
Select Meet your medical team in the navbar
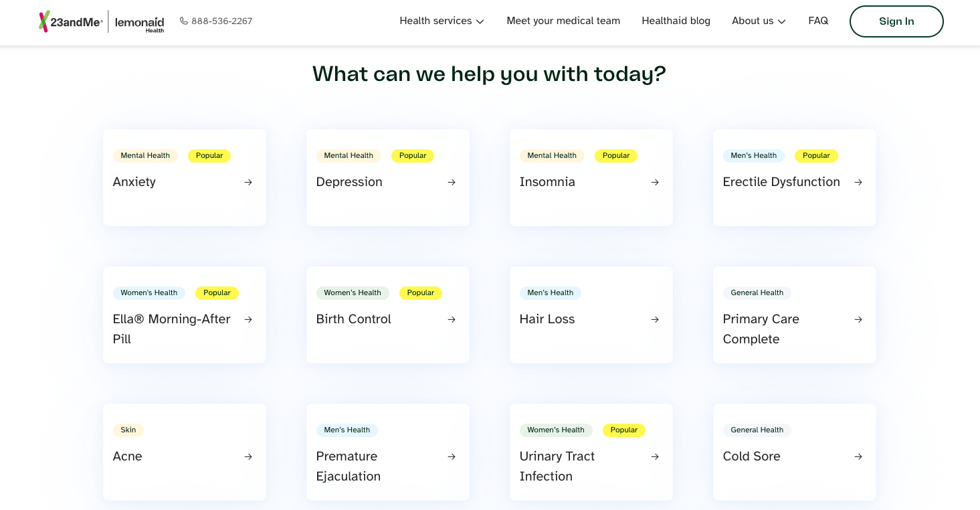coord(563,21)
